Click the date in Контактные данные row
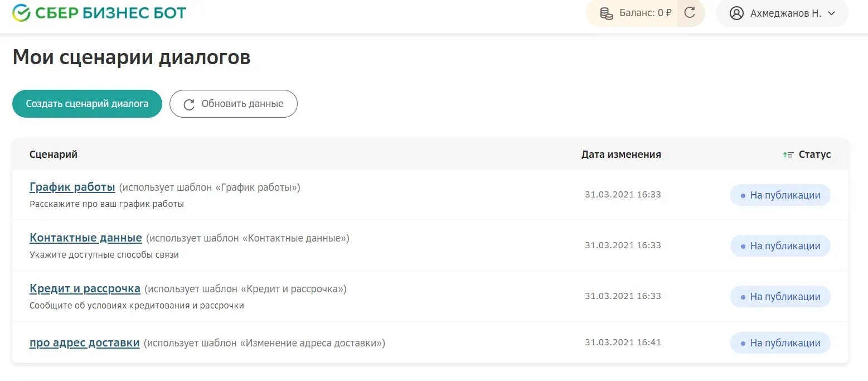Screen dimensions: 868x381 click(x=623, y=245)
